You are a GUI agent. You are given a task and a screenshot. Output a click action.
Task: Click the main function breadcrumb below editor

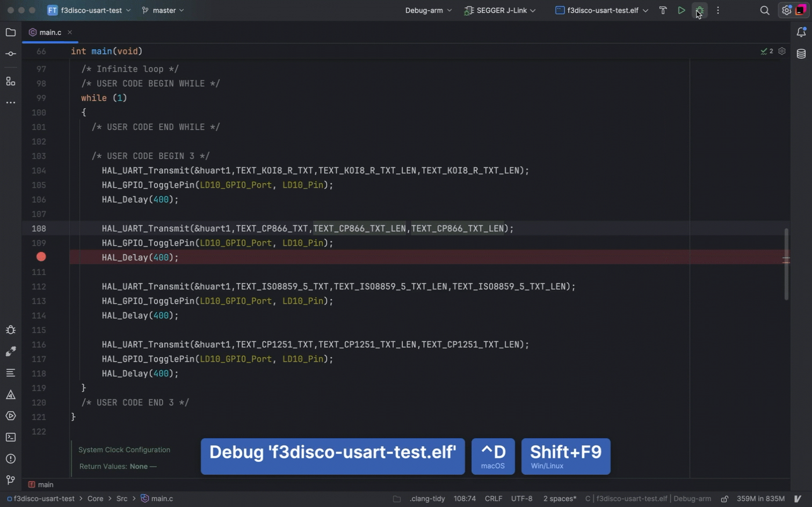tap(41, 484)
